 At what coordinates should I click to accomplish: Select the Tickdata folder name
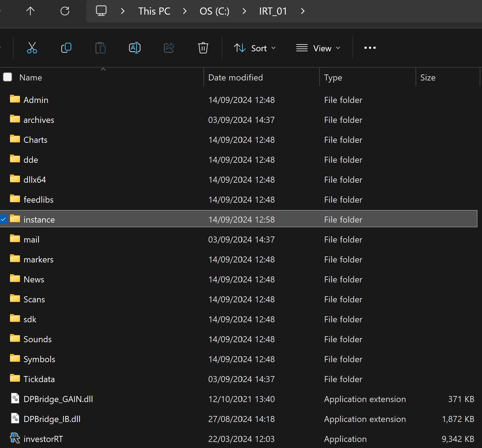39,379
